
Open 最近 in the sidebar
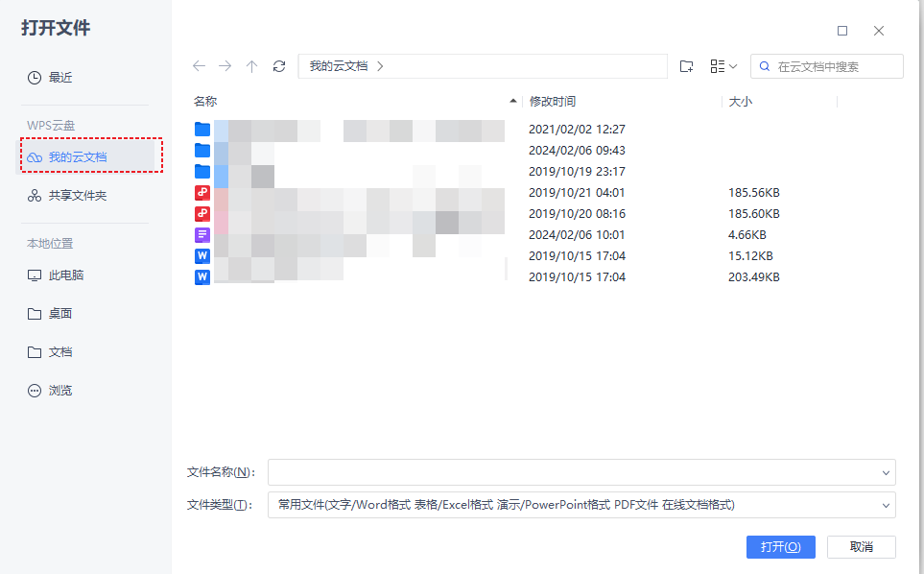tap(60, 78)
